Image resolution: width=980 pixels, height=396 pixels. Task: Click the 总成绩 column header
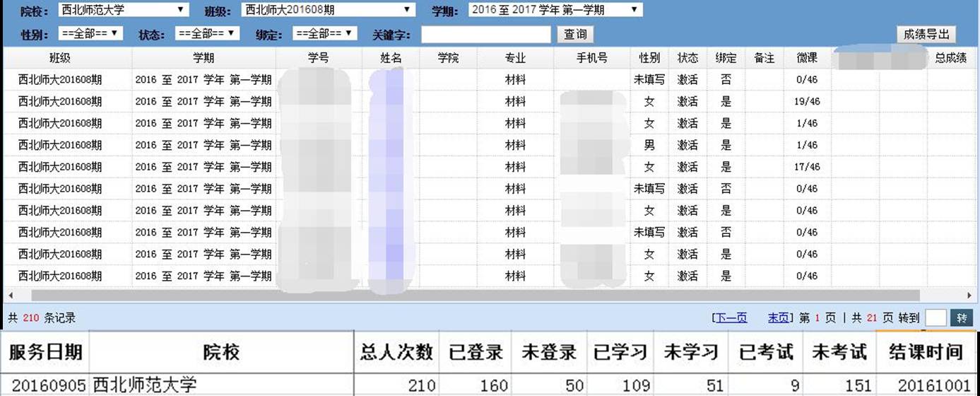(x=950, y=58)
